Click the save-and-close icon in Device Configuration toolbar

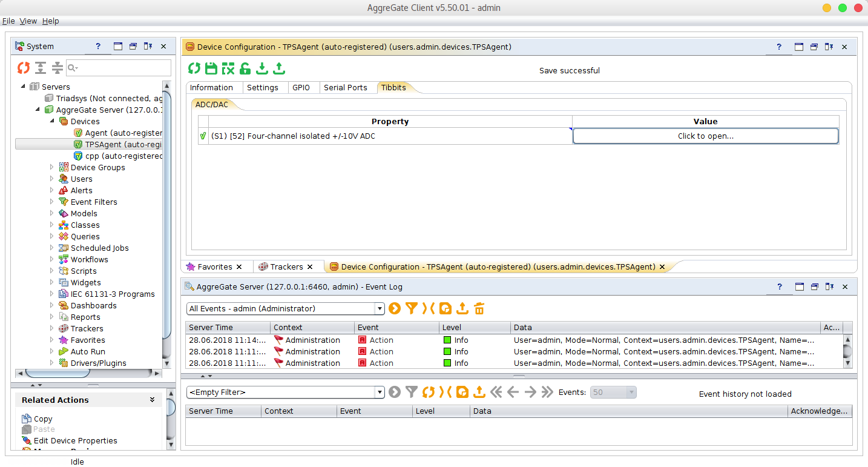coord(228,68)
